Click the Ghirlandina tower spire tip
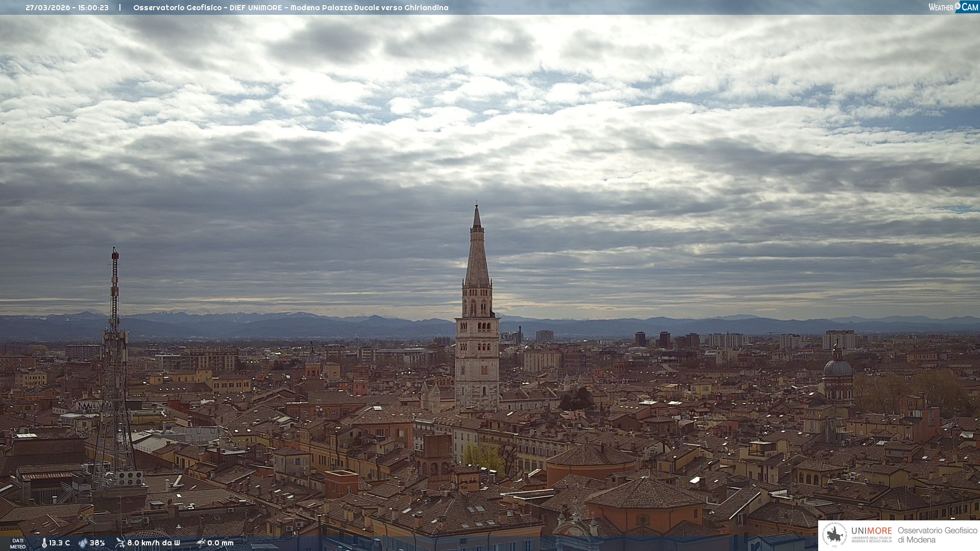This screenshot has width=980, height=551. (x=477, y=207)
